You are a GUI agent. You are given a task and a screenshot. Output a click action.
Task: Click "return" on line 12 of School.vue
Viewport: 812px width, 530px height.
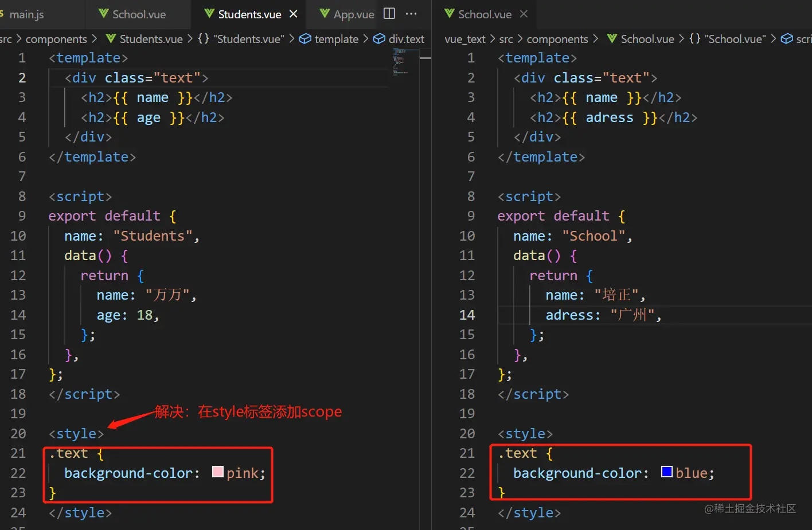[553, 276]
